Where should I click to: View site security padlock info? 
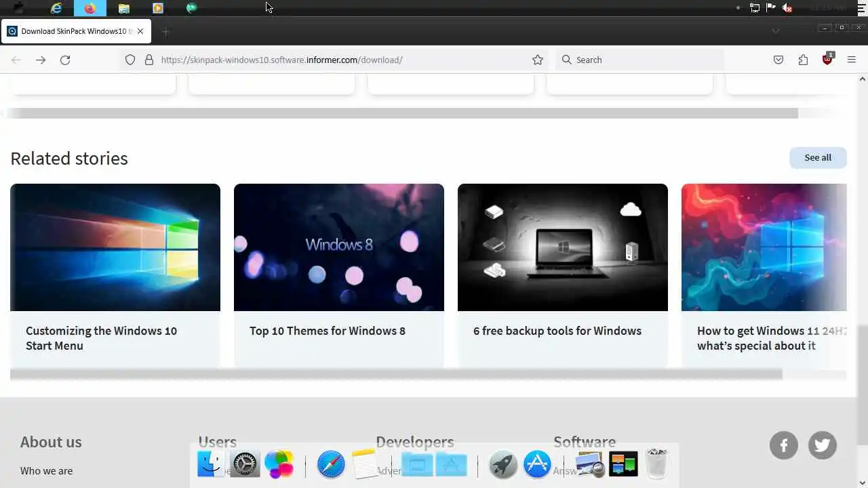tap(149, 60)
